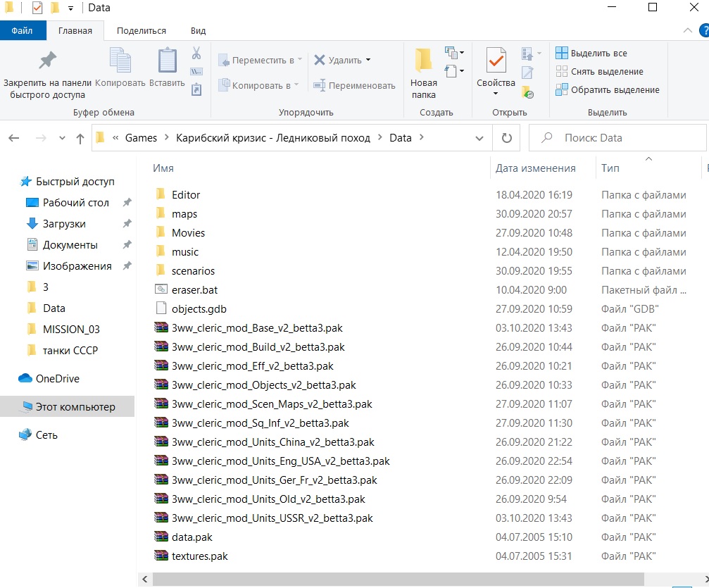Click the Свойства checkmark icon
The image size is (709, 588).
496,60
